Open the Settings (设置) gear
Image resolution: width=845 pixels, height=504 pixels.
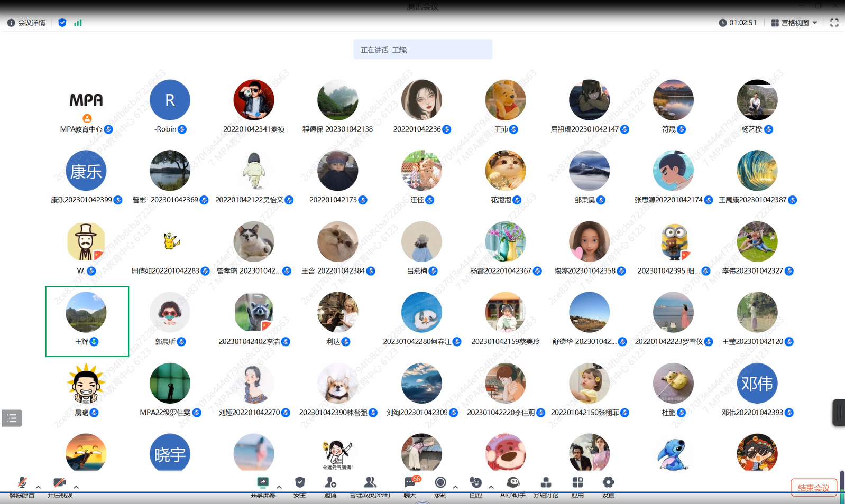click(608, 483)
